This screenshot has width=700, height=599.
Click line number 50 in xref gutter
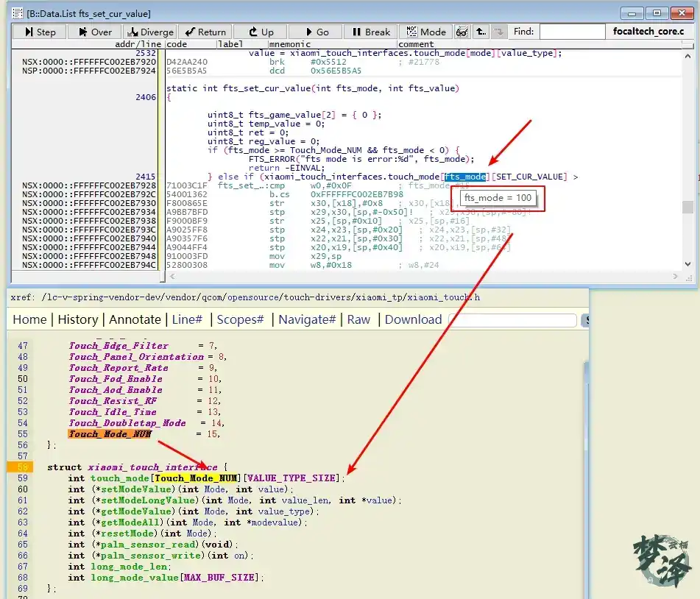coord(22,379)
